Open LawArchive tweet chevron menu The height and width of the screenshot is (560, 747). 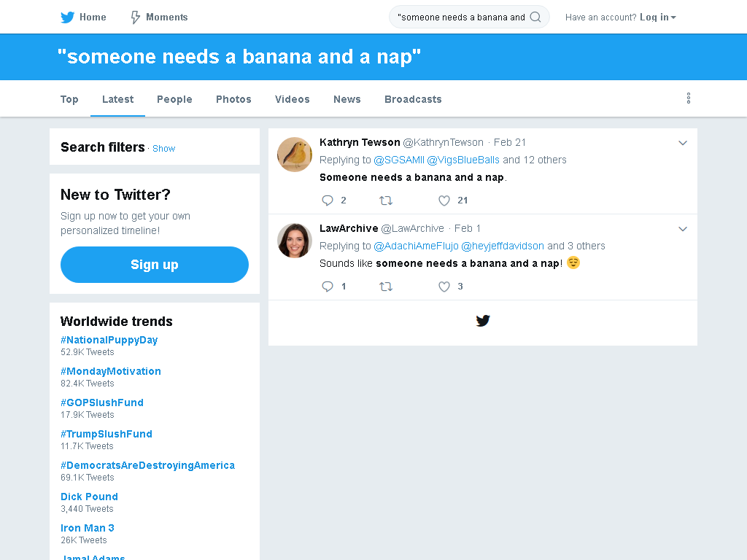pos(683,229)
